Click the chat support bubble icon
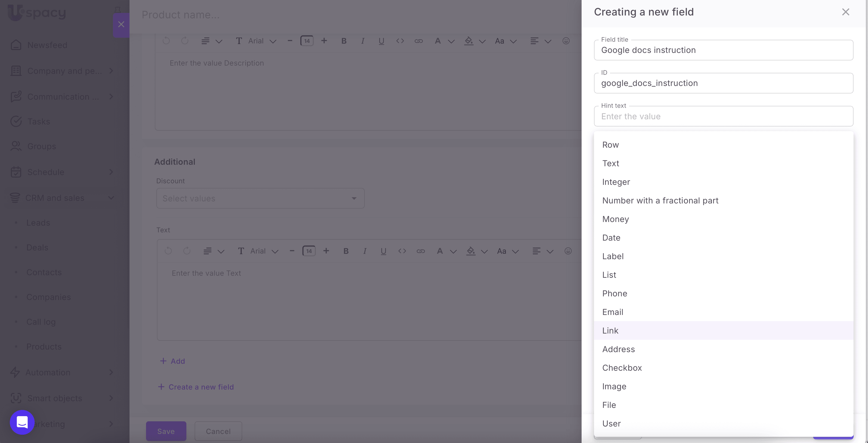This screenshot has height=443, width=868. [22, 422]
